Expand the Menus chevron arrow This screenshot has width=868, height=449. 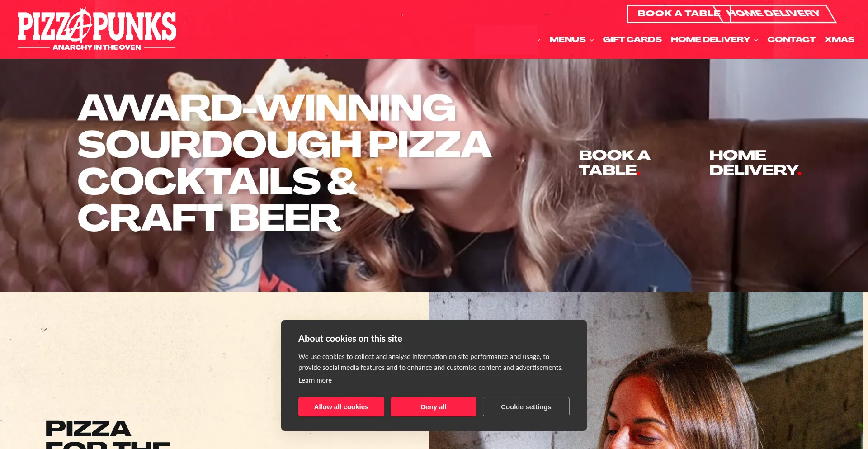click(x=591, y=40)
